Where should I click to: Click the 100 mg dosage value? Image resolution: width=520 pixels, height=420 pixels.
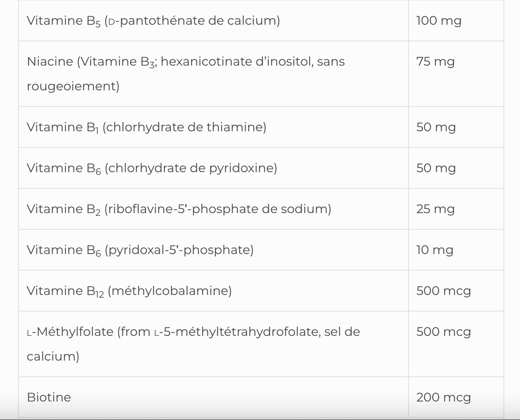click(438, 21)
